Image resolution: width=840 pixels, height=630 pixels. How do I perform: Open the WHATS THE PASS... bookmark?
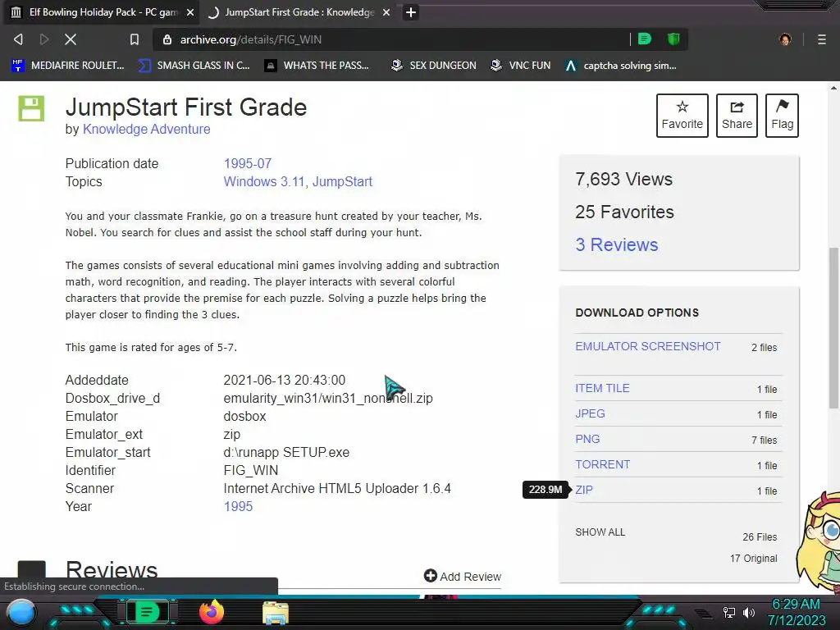[x=317, y=66]
